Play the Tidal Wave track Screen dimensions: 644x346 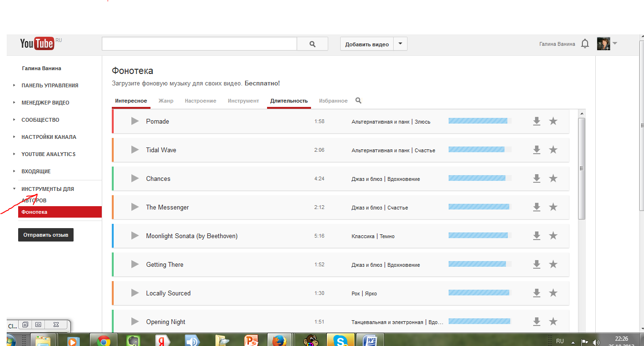(135, 150)
